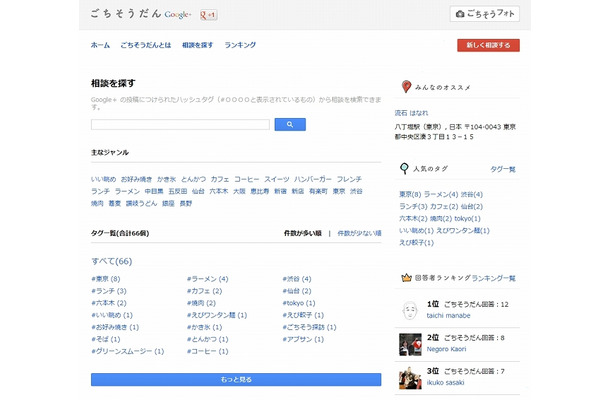Screen dimensions: 610x400
Task: Select the 五反田 genre link
Action: [178, 191]
